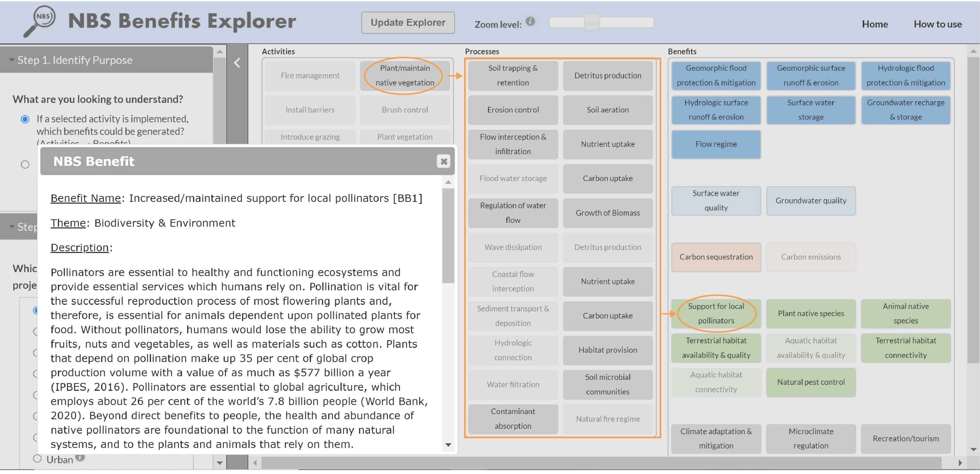Open the Surface water storage benefit

pos(811,110)
